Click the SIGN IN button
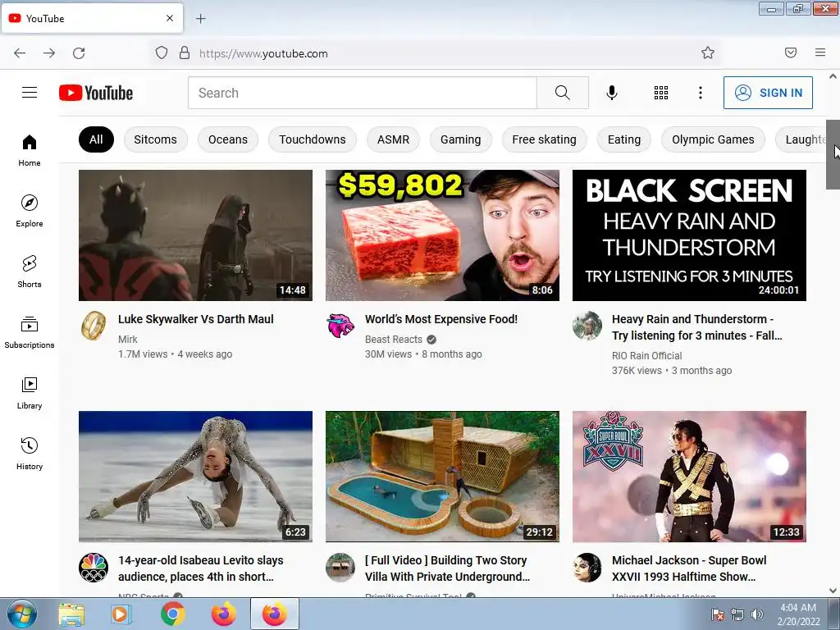Screen dimensions: 840x630 (768, 93)
